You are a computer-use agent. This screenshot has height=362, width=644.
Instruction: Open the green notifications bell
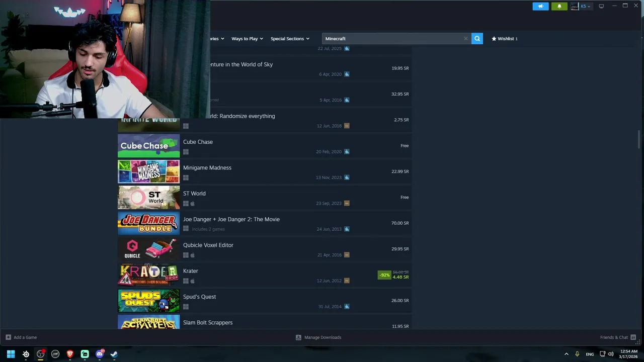tap(559, 7)
